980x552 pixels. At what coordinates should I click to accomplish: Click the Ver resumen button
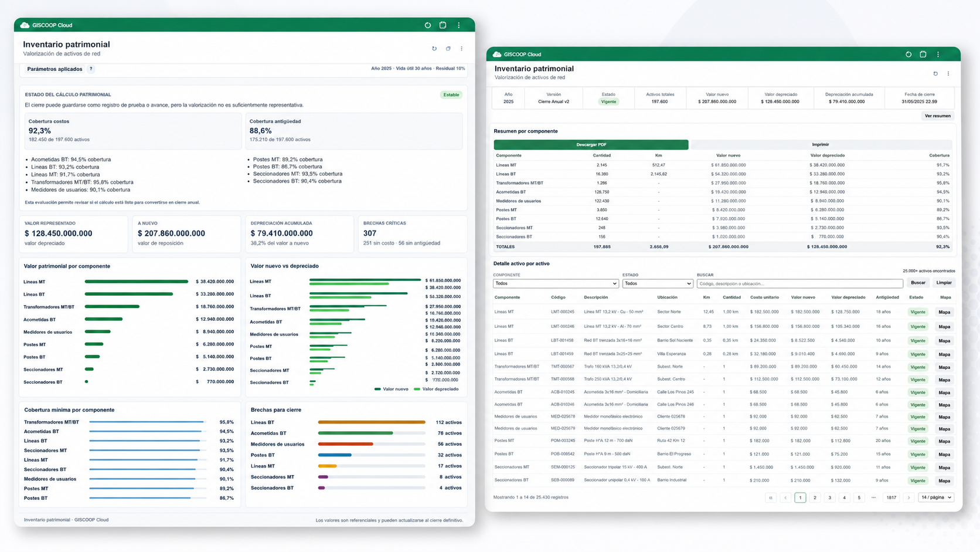pos(938,116)
